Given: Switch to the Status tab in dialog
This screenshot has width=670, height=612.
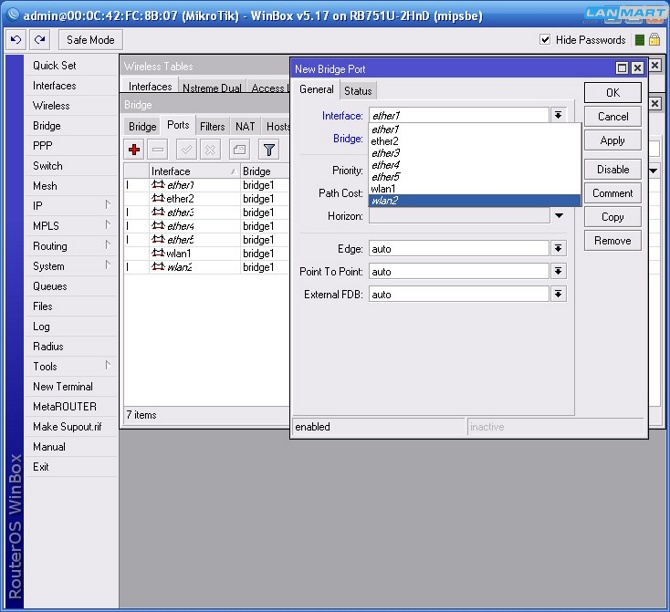Looking at the screenshot, I should point(358,91).
